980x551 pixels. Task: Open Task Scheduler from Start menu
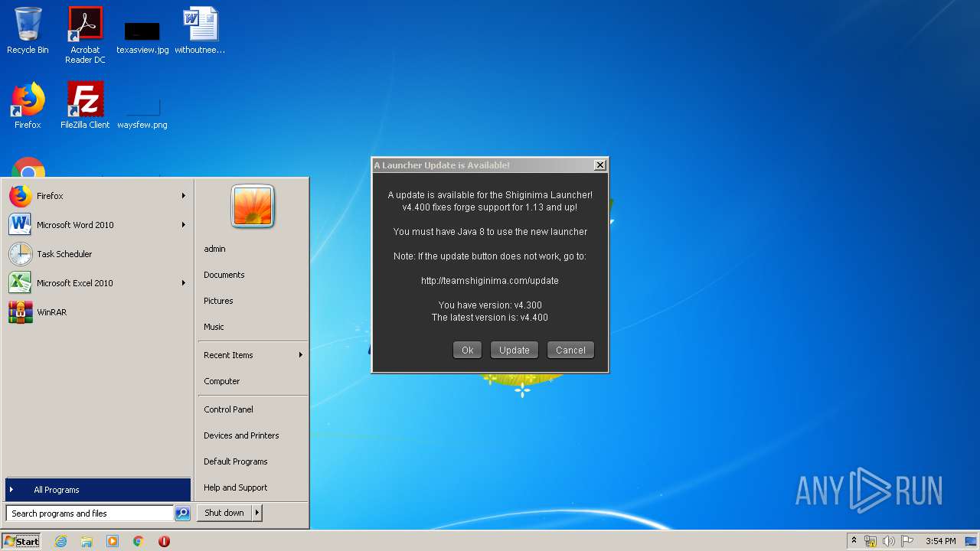click(x=98, y=254)
